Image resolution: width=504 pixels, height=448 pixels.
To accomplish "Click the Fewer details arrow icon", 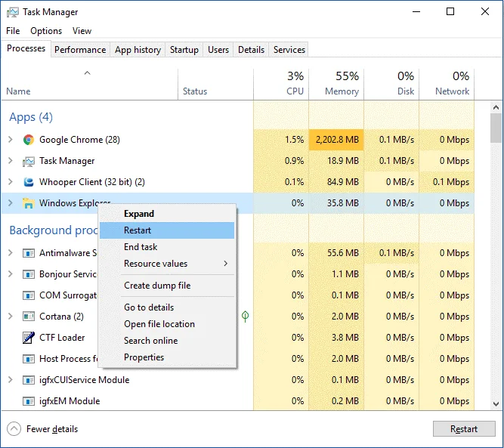I will click(x=14, y=428).
